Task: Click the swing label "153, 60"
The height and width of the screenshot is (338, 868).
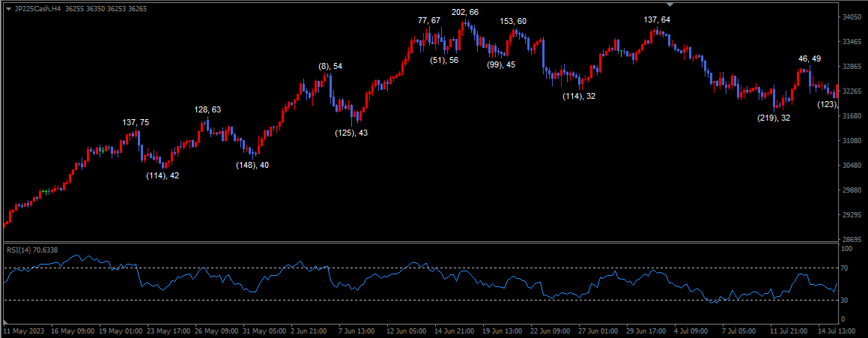Action: coord(513,21)
